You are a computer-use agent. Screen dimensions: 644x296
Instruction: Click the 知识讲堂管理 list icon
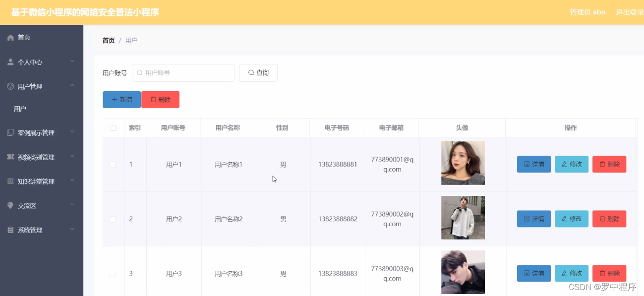tap(10, 181)
